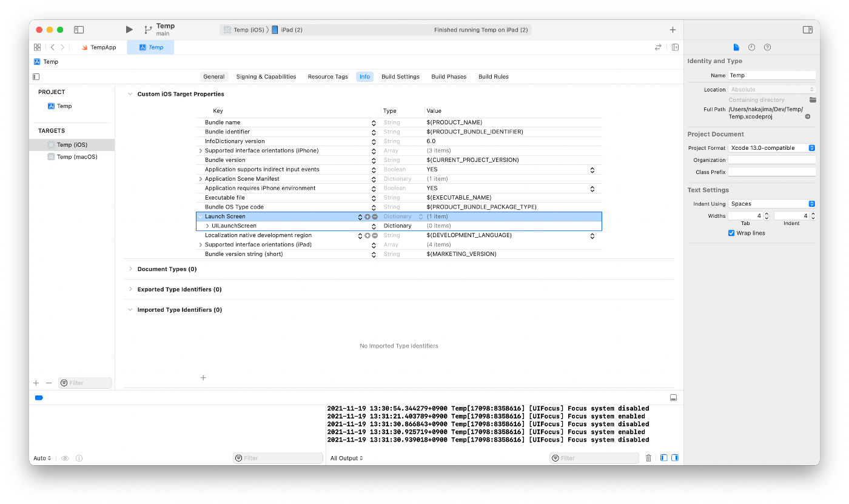This screenshot has width=849, height=504.
Task: Select Temp project in sidebar
Action: click(59, 106)
